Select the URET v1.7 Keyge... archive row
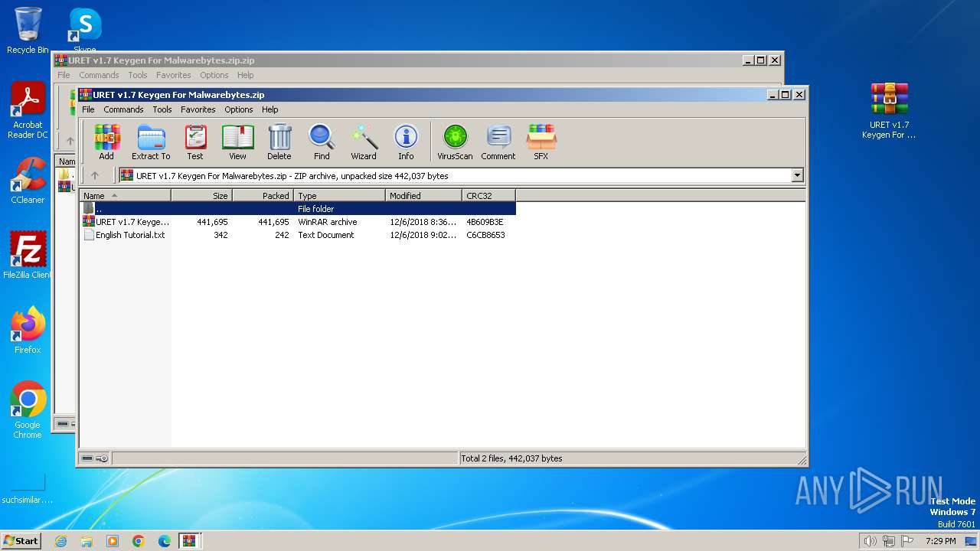This screenshot has width=980, height=551. coord(298,222)
